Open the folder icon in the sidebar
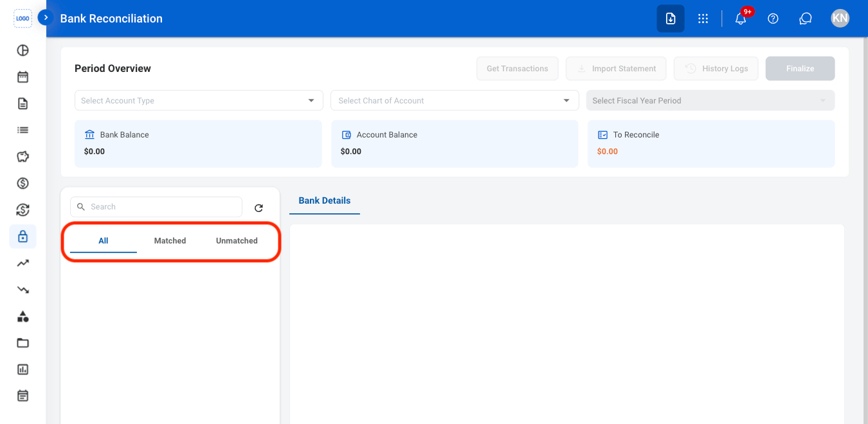 [23, 342]
